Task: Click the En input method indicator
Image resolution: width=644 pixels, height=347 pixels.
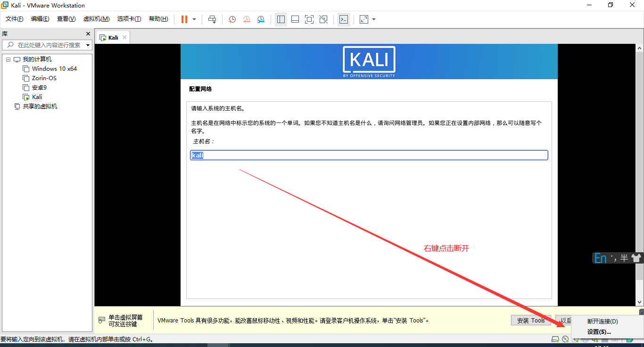Action: click(601, 258)
